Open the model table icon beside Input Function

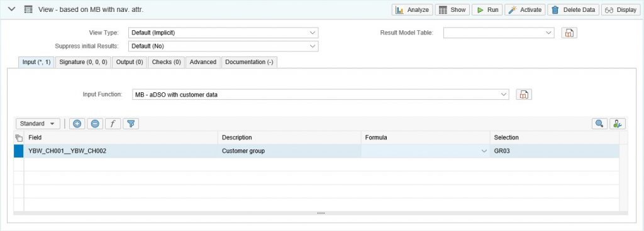[524, 95]
